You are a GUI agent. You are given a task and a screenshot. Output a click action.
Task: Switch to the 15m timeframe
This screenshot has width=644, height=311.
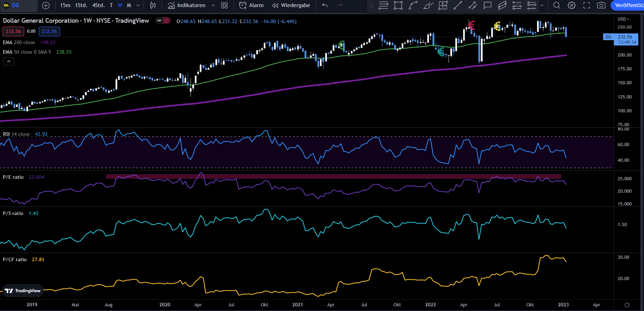[65, 5]
